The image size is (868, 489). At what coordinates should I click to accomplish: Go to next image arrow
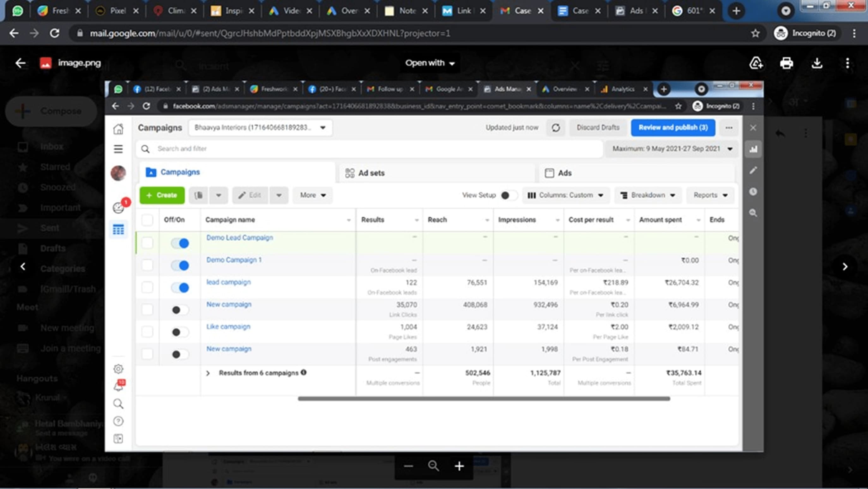845,267
